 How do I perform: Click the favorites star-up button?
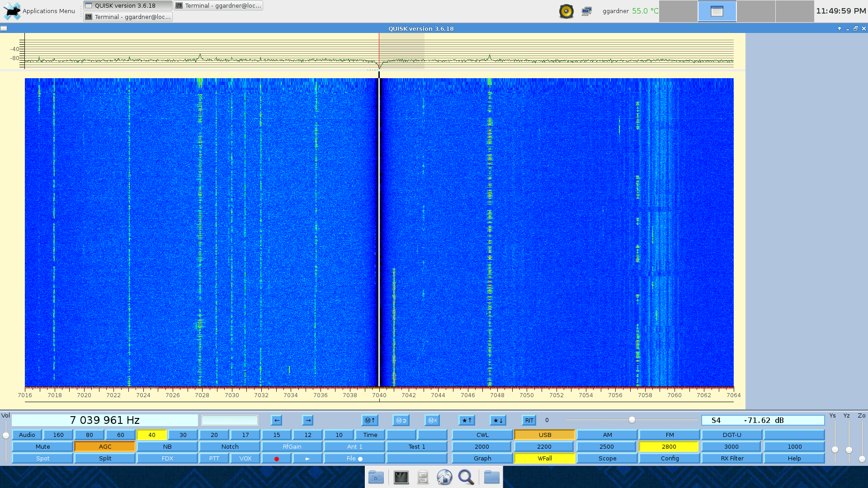click(x=467, y=420)
